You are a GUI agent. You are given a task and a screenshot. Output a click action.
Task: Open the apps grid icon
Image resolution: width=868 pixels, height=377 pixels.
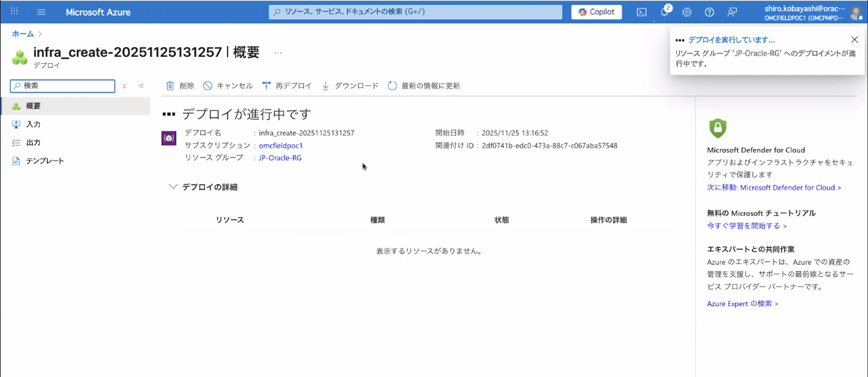(x=14, y=12)
